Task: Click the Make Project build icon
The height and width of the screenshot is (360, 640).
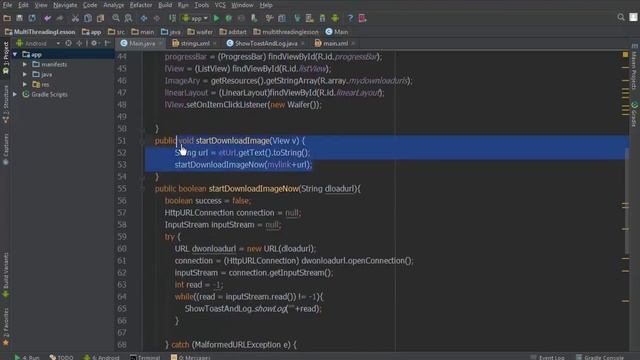Action: pos(172,18)
